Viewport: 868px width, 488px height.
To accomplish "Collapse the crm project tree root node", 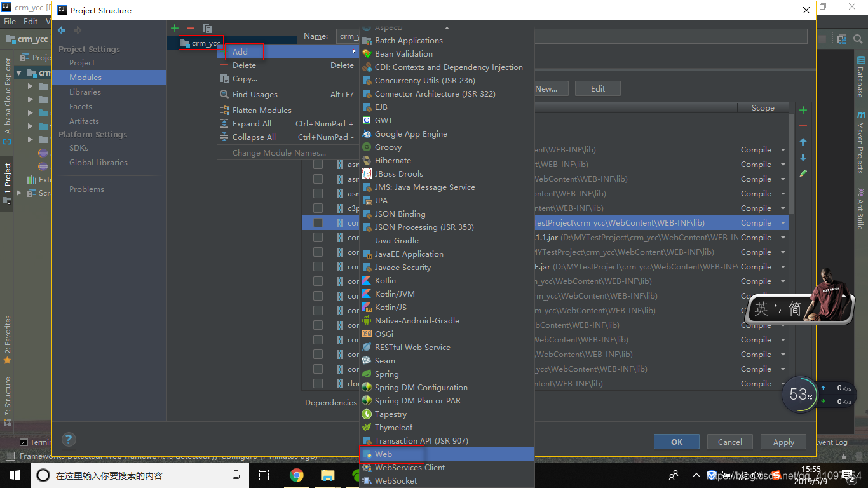I will pos(18,73).
